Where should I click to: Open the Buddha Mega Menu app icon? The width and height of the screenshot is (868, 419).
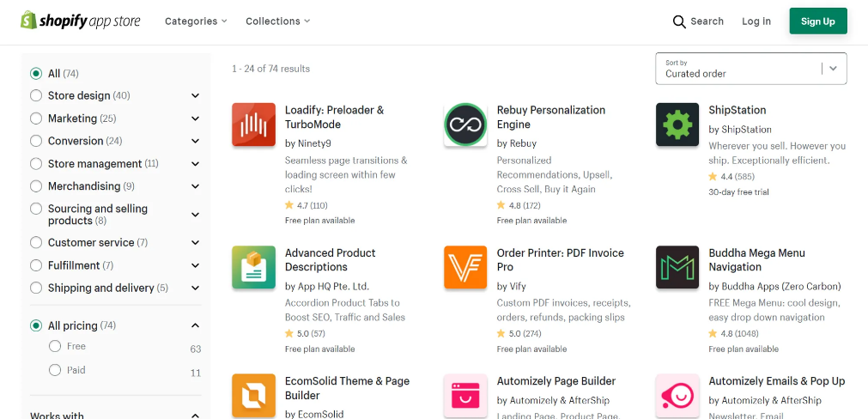point(677,267)
